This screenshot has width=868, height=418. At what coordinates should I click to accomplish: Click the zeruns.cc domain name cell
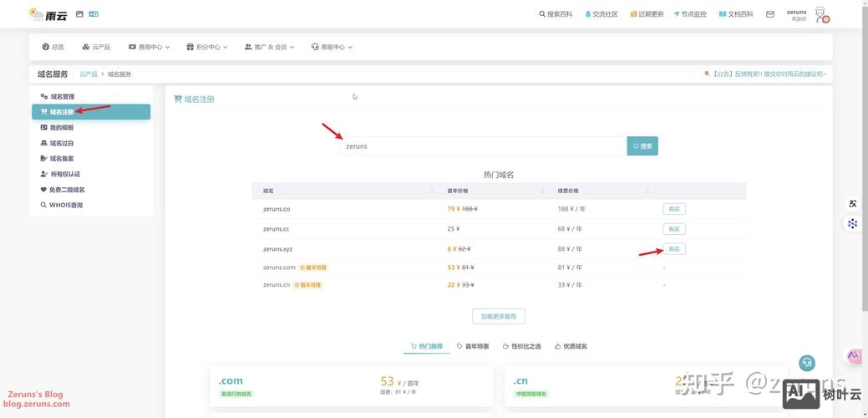coord(277,229)
